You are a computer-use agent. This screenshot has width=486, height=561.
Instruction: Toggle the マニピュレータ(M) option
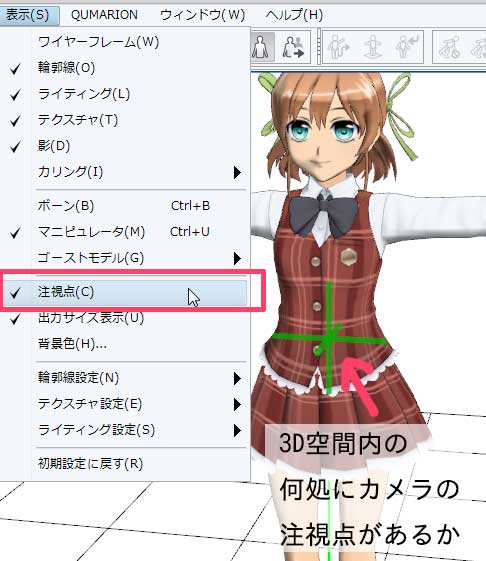(123, 232)
